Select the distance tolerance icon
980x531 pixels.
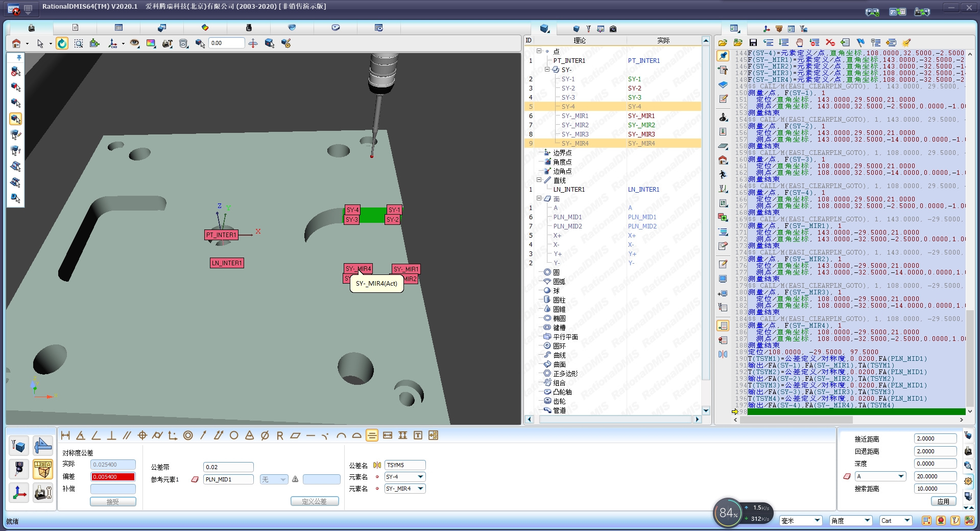(65, 435)
